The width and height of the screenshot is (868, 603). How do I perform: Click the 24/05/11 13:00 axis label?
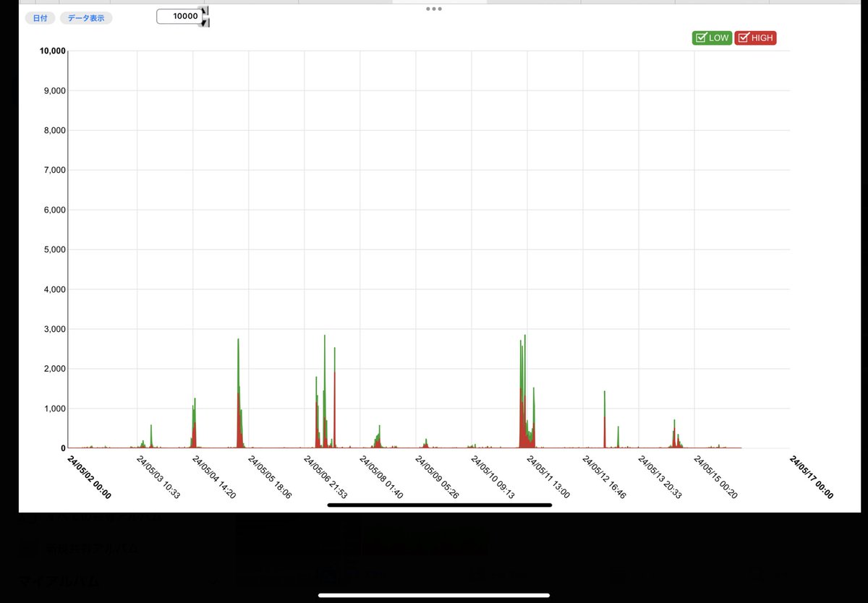click(x=548, y=477)
